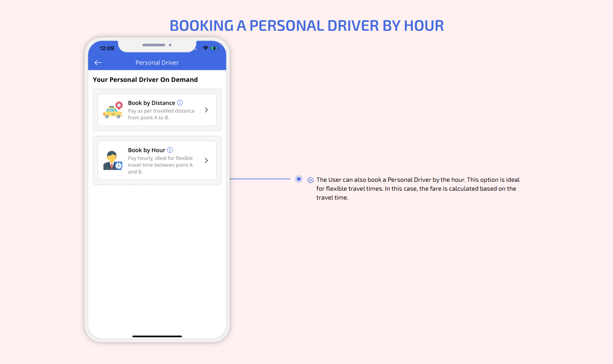Tap the back arrow in the header

98,63
